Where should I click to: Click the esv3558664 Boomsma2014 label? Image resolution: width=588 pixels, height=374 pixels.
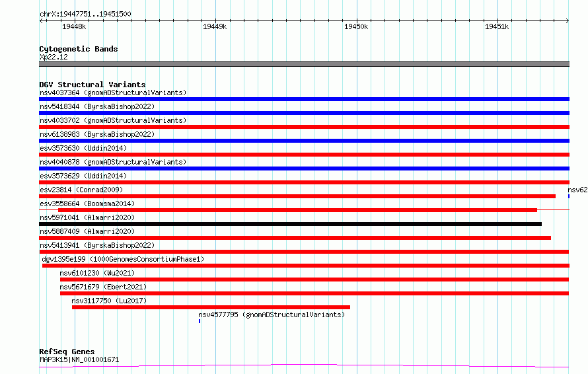(87, 204)
